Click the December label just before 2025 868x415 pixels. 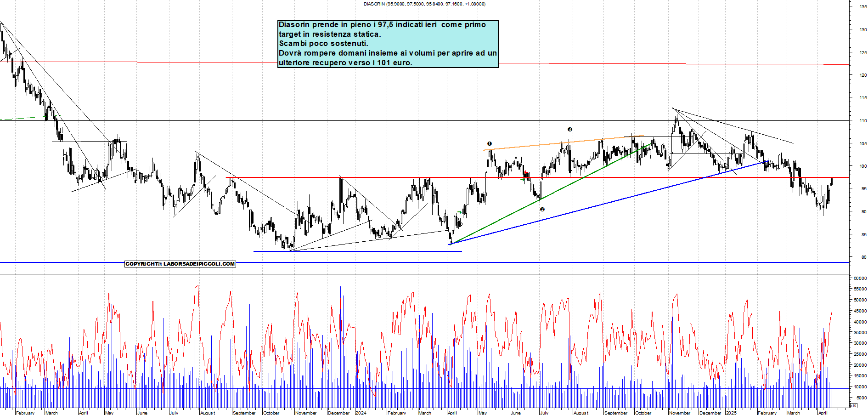[710, 413]
